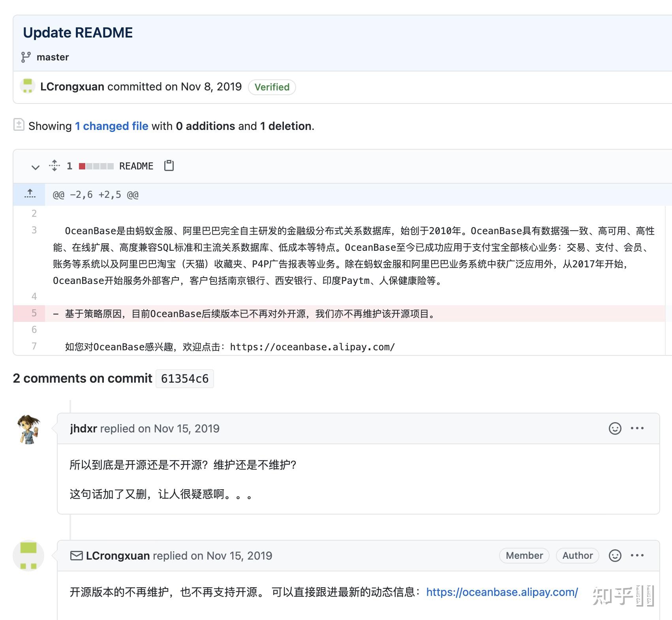
Task: Select jhdxr's comment text 所以到底是开源还是不开源
Action: [183, 465]
